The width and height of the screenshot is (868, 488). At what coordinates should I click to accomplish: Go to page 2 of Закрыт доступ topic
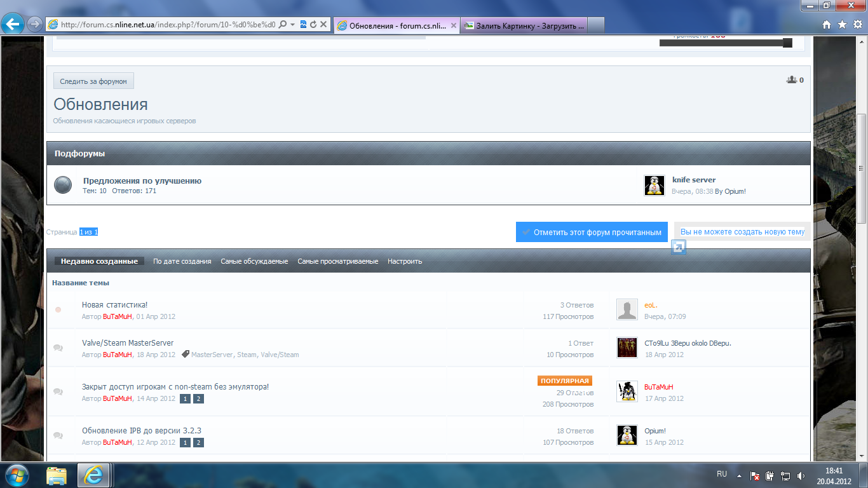click(198, 399)
